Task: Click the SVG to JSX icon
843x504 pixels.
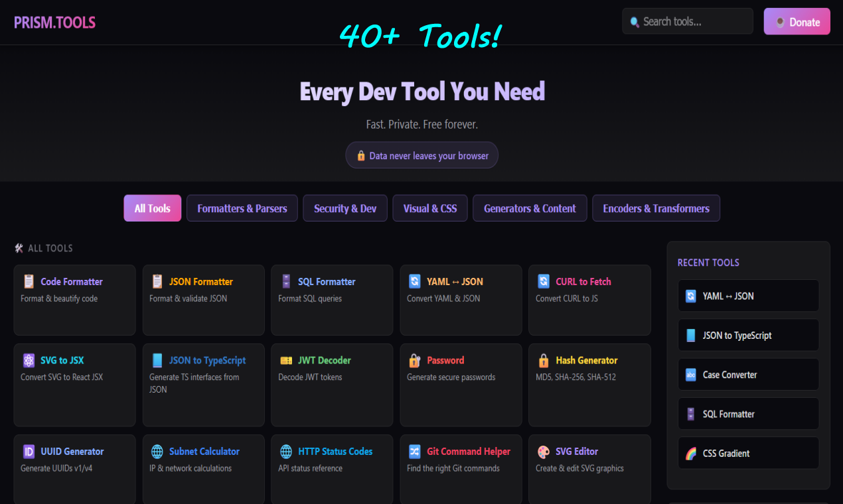Action: tap(28, 359)
